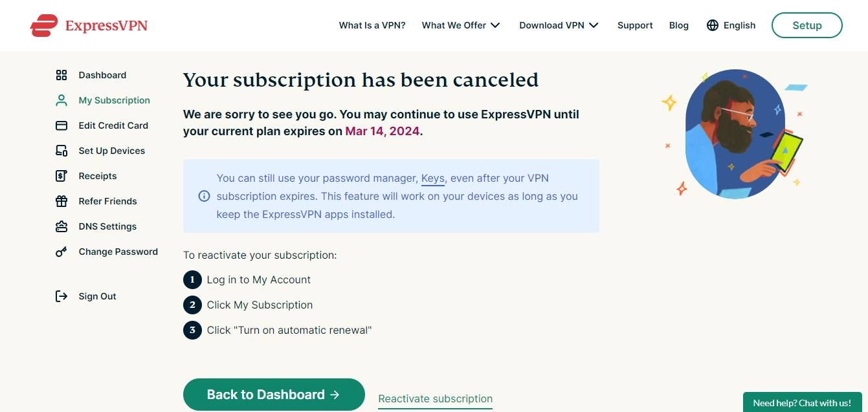Expand the What We Offer menu
868x412 pixels.
[x=461, y=25]
